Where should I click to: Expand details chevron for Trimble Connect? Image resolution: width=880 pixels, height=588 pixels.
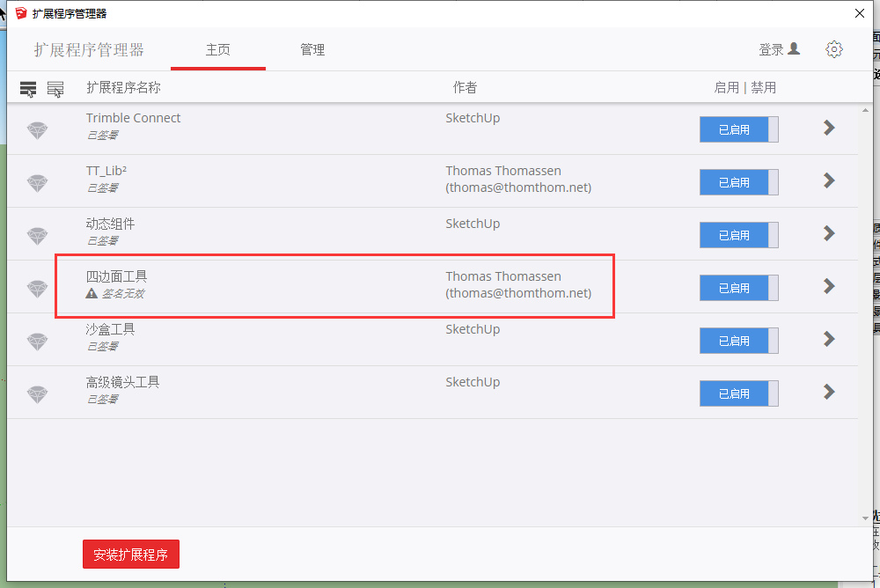[x=829, y=128]
